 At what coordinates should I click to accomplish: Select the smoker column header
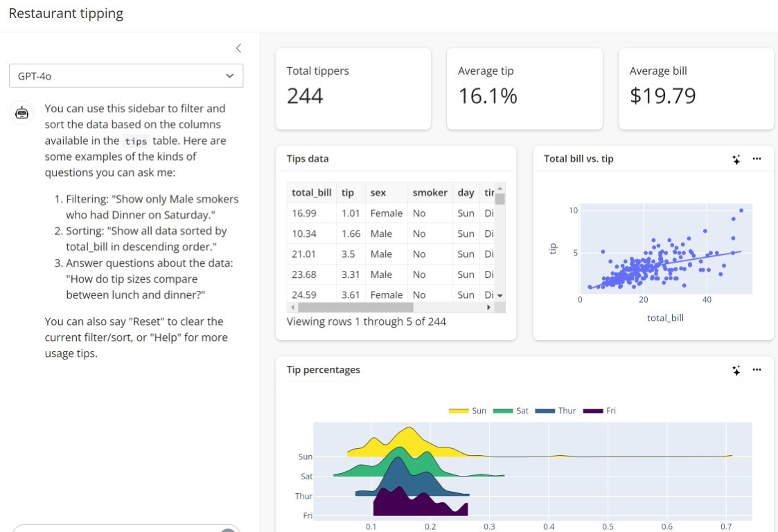click(430, 193)
